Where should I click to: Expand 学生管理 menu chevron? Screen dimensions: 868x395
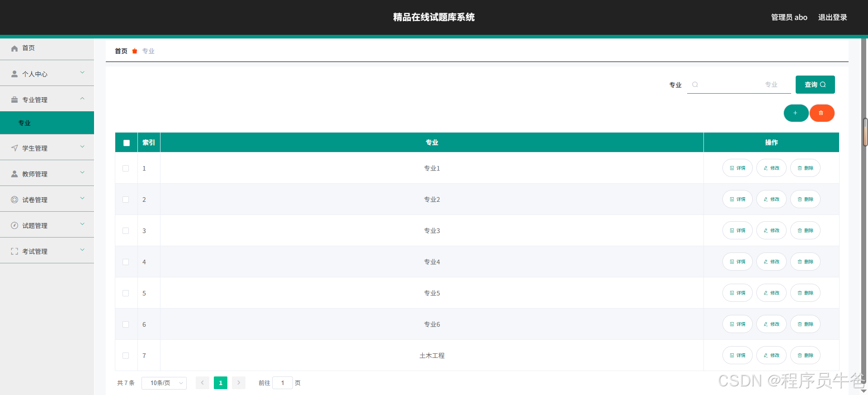pyautogui.click(x=82, y=147)
